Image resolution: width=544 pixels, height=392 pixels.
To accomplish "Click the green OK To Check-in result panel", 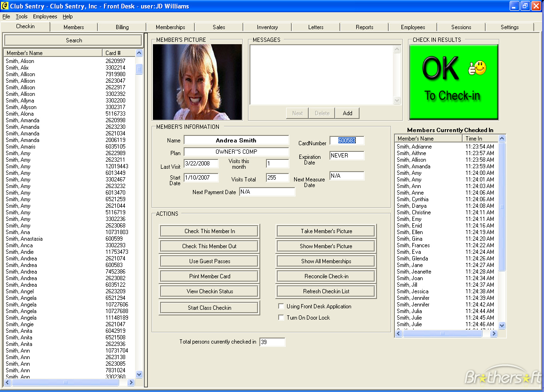I will pos(454,82).
